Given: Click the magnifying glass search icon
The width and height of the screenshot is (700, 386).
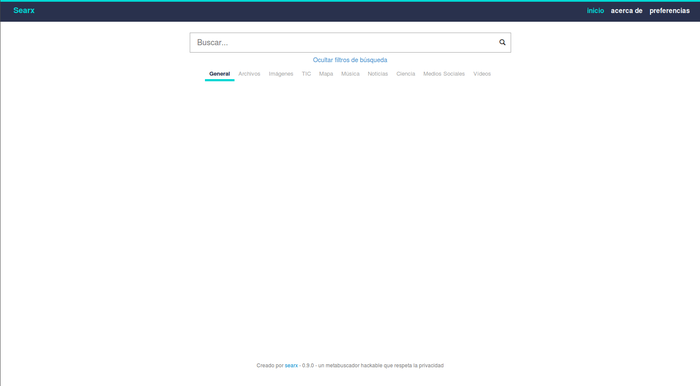Looking at the screenshot, I should 502,42.
